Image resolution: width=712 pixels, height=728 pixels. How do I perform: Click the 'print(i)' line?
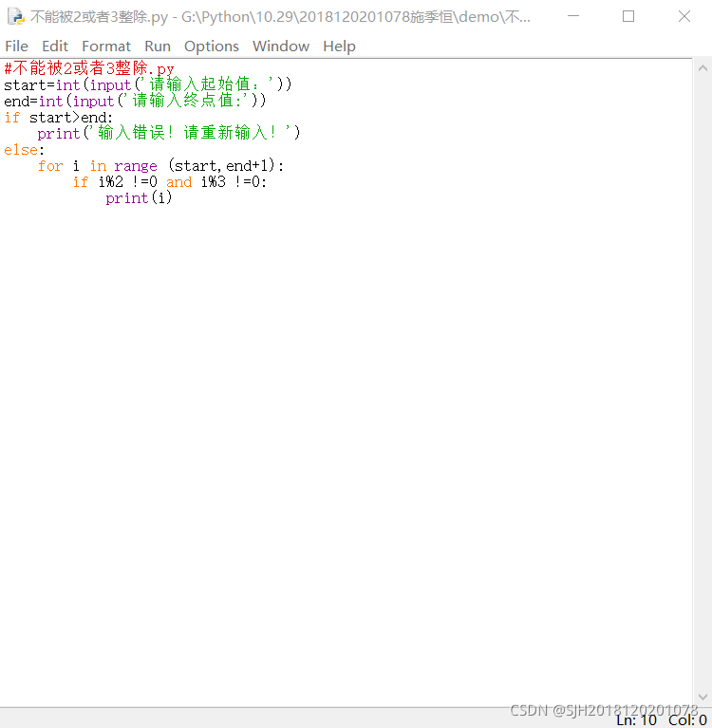(x=139, y=198)
